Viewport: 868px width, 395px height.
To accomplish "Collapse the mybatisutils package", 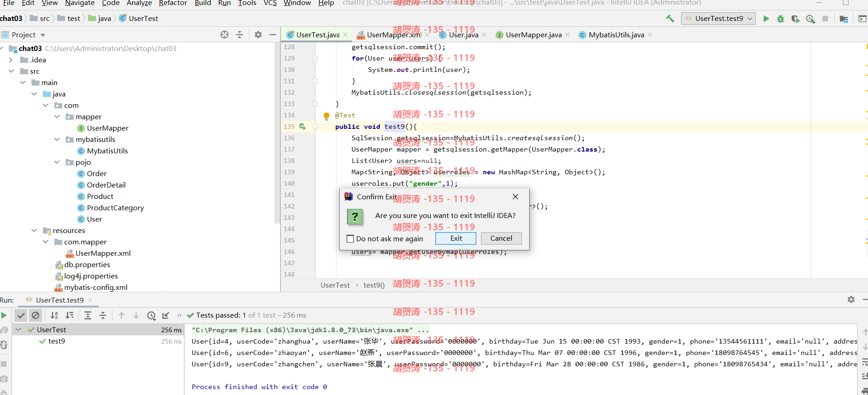I will (x=57, y=139).
